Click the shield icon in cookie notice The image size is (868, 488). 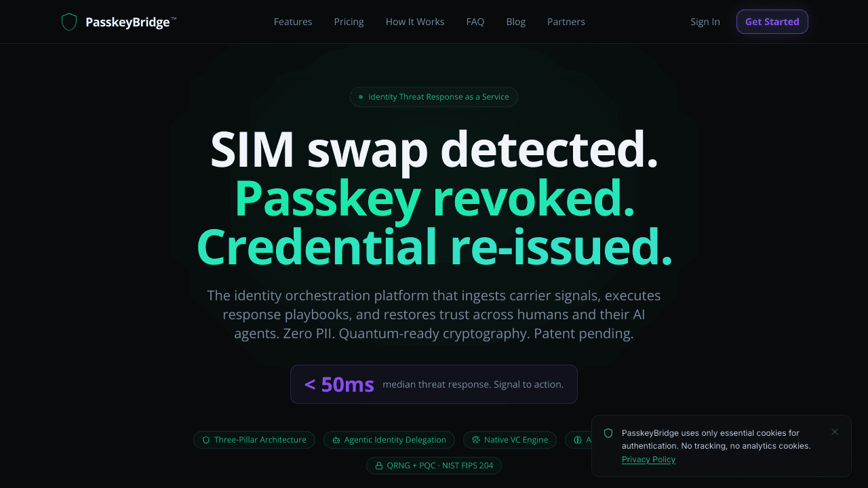coord(608,433)
